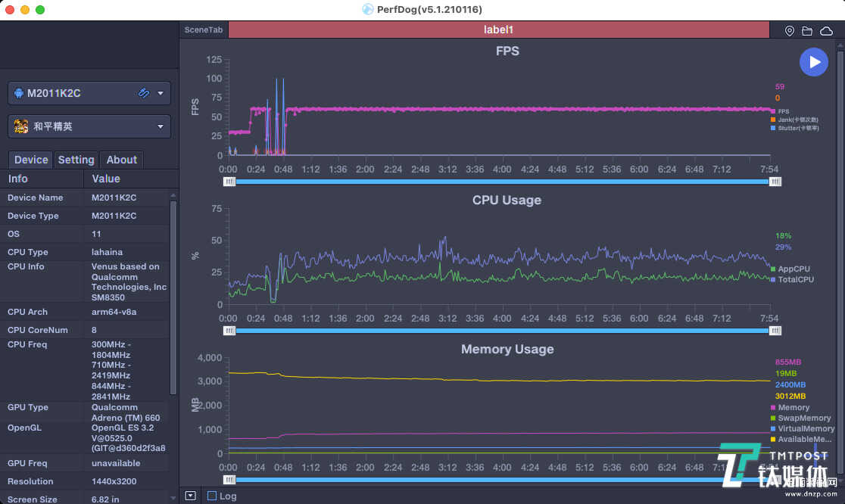Click the USB link icon in the device selector
Image resolution: width=845 pixels, height=504 pixels.
click(x=143, y=93)
